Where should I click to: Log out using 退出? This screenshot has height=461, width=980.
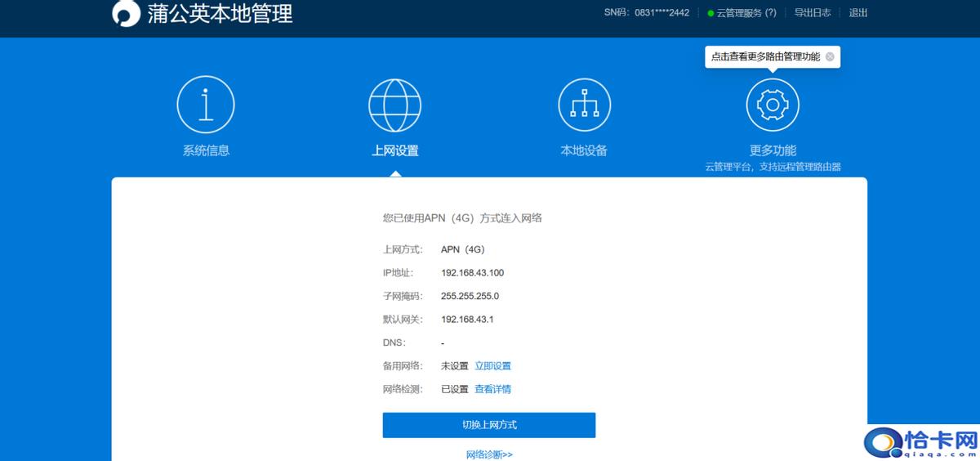pos(858,13)
